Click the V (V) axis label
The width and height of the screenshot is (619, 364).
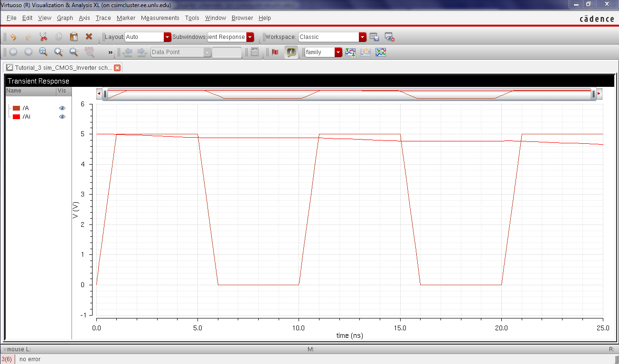coord(75,209)
